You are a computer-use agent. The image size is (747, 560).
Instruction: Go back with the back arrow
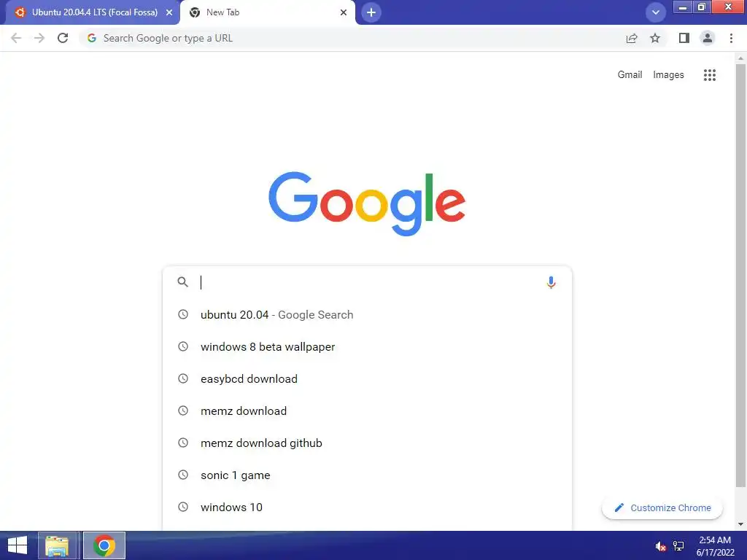16,38
